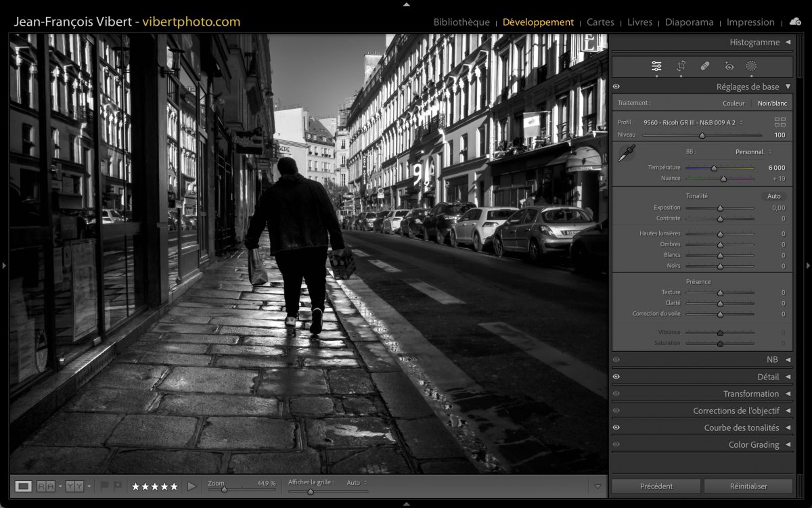Open the Cartes module

(600, 22)
